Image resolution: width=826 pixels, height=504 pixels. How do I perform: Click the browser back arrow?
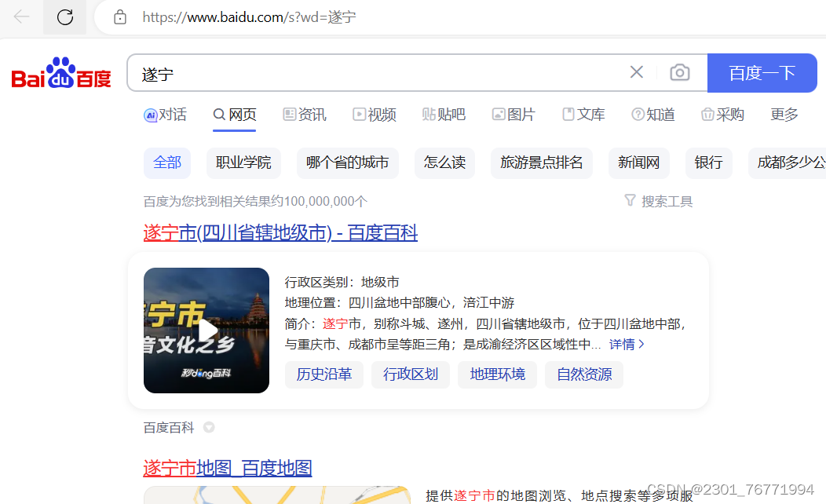(22, 16)
